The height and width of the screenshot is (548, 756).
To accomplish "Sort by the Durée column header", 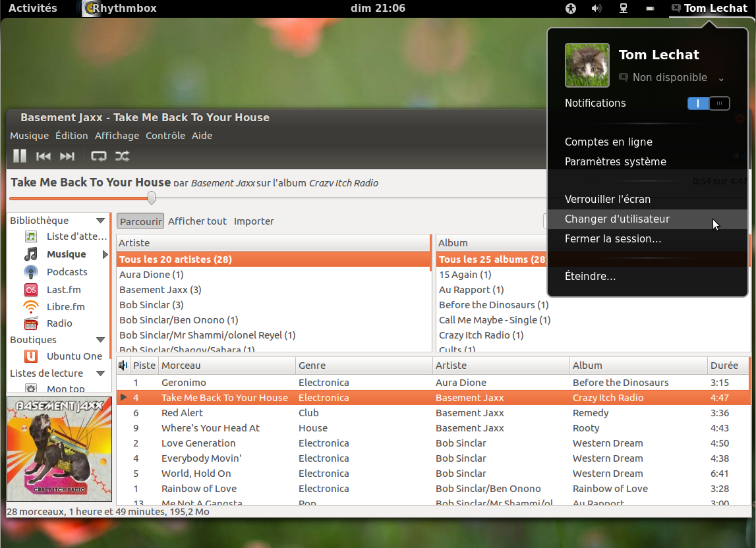I will click(728, 366).
